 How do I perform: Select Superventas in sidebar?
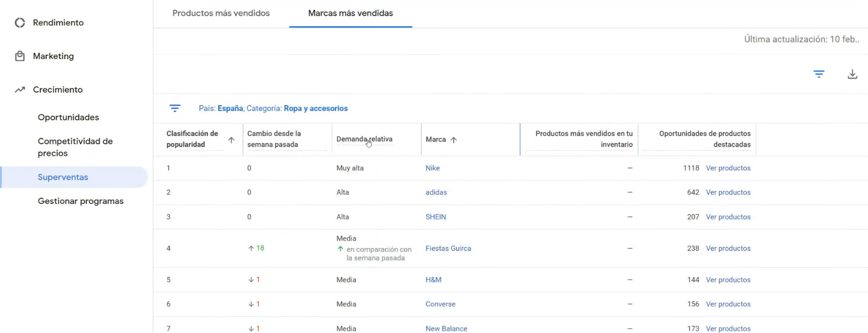pyautogui.click(x=63, y=177)
